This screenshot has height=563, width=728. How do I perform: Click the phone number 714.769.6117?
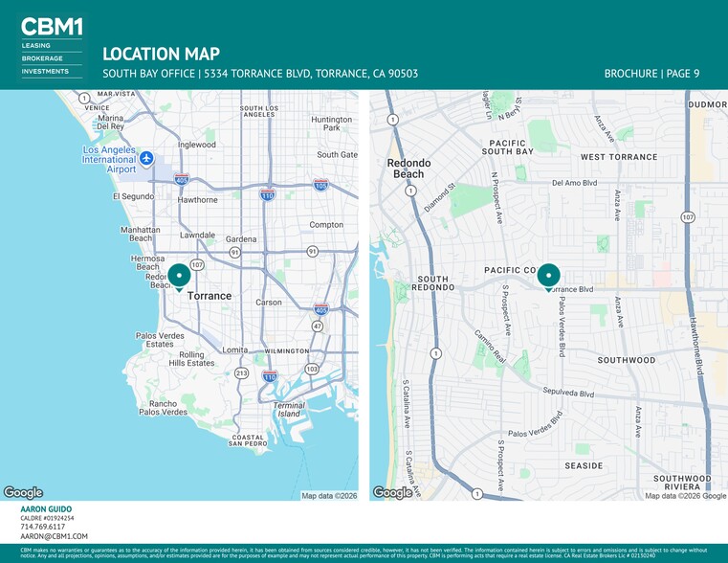tap(43, 527)
